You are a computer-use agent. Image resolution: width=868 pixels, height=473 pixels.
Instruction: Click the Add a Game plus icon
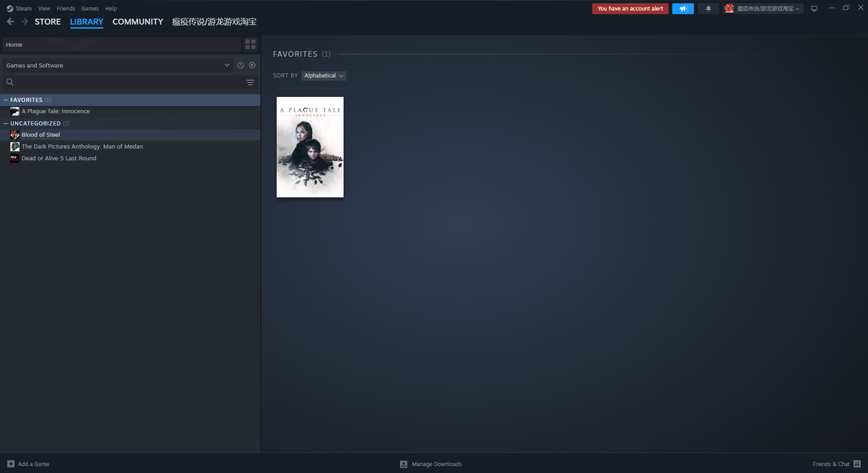(10, 464)
